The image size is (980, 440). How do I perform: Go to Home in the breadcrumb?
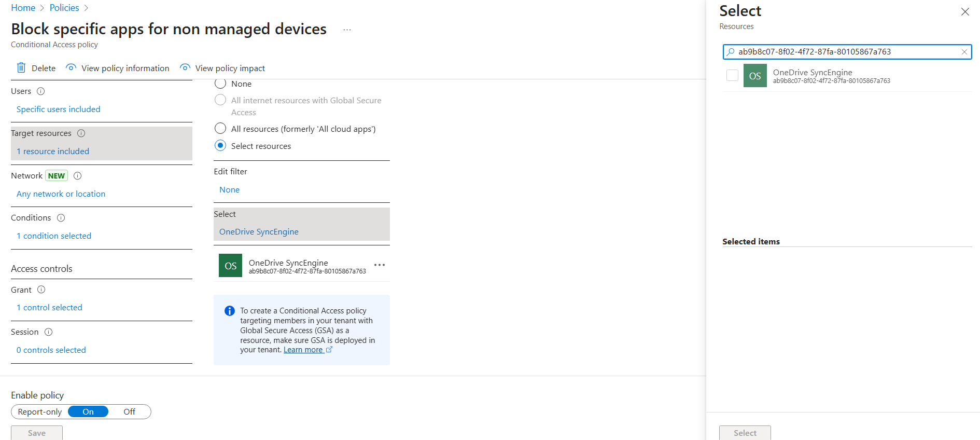pyautogui.click(x=23, y=8)
